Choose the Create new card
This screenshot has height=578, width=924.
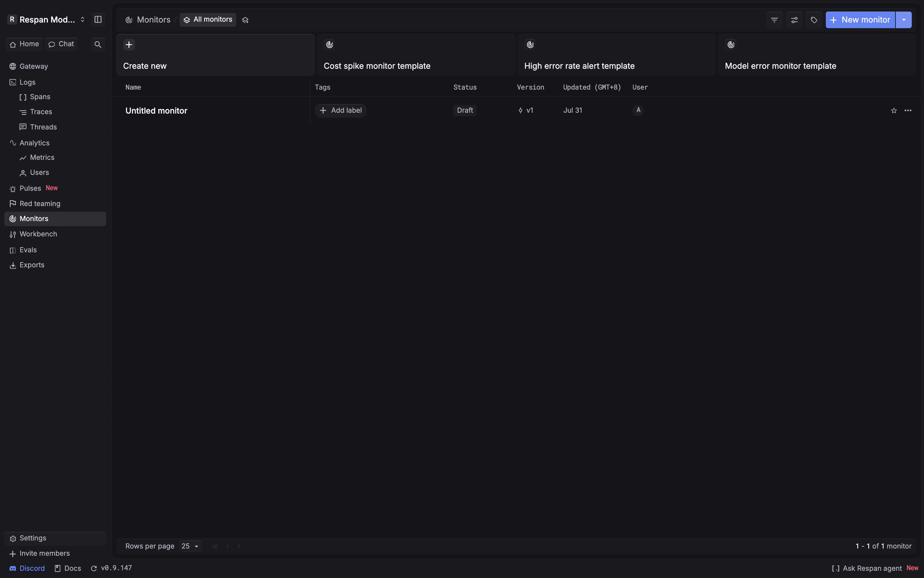pyautogui.click(x=215, y=55)
